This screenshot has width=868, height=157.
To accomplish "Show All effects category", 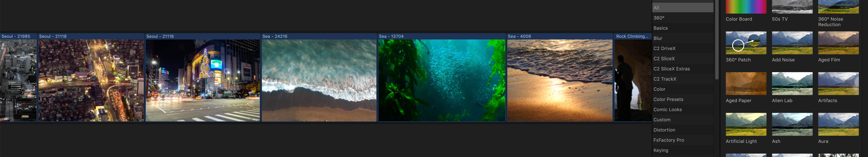I will (682, 8).
